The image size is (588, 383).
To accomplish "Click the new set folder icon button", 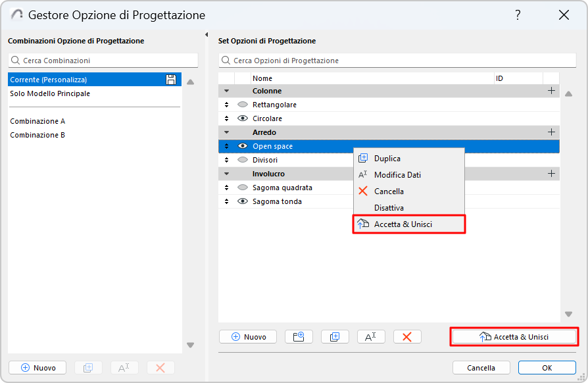I will tap(299, 336).
